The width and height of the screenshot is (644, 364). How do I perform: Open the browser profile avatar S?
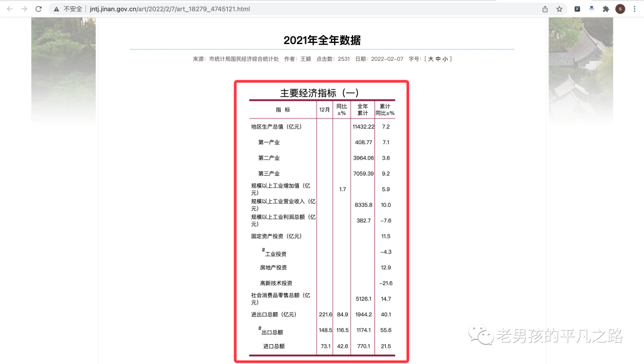pyautogui.click(x=619, y=8)
